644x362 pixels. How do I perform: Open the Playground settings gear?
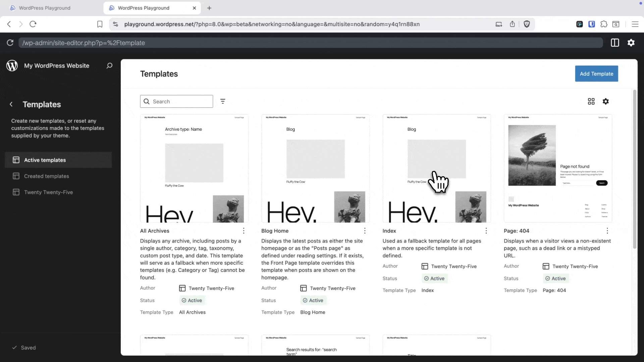pos(631,43)
